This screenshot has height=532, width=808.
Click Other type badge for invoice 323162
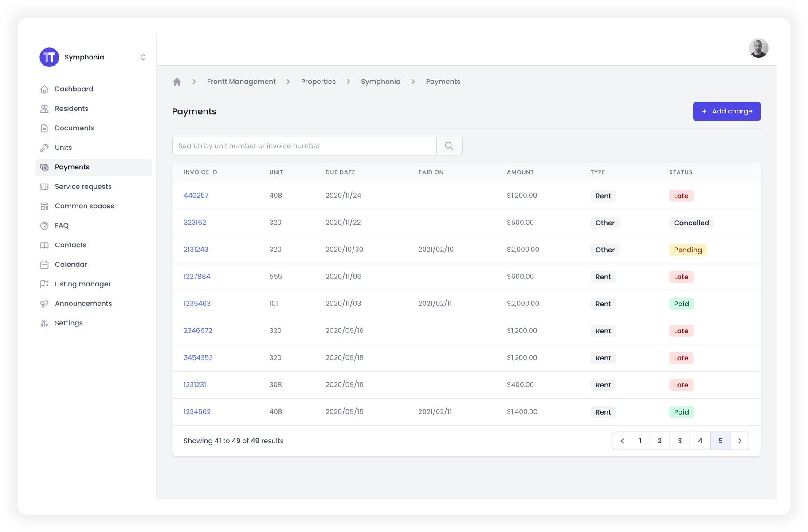coord(605,223)
